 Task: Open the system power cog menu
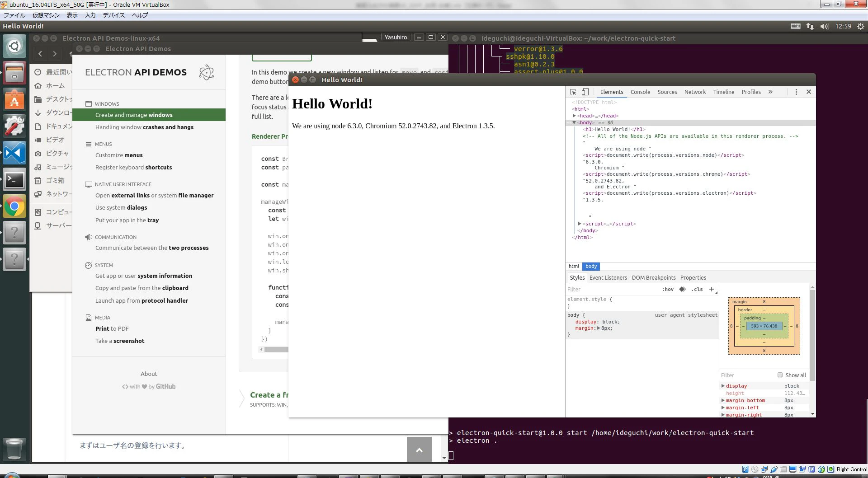(861, 26)
